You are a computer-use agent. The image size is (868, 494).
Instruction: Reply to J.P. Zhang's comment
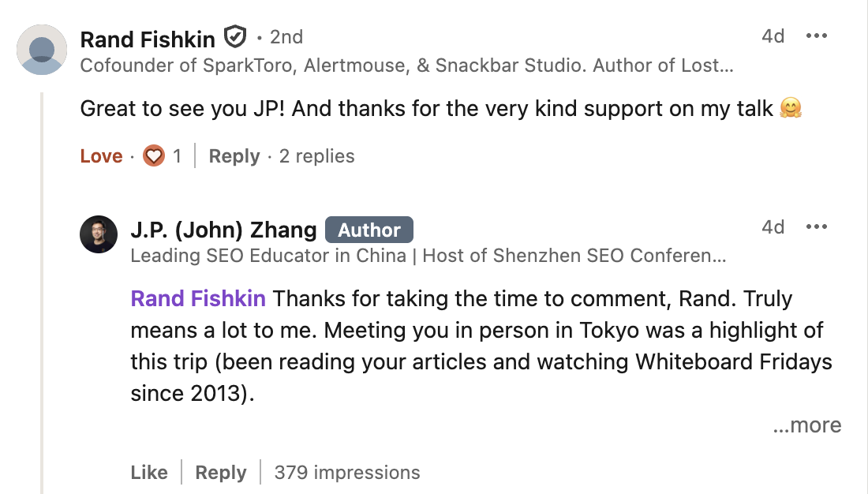pos(221,473)
